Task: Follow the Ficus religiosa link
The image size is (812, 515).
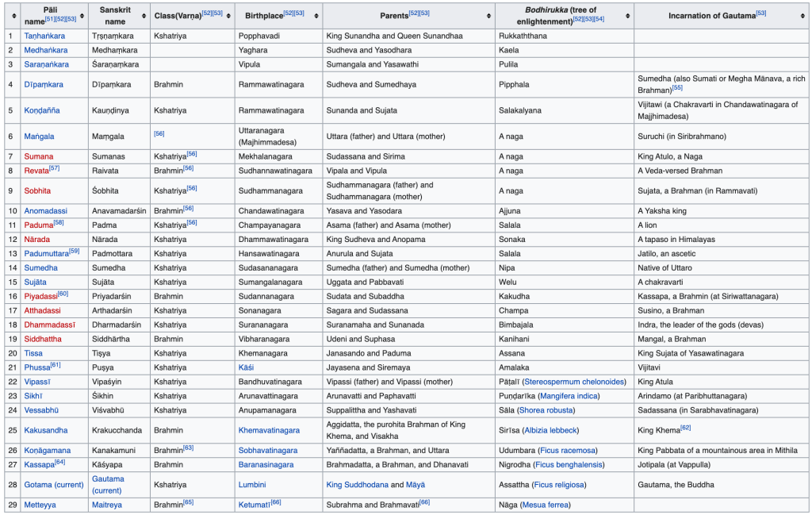Action: tap(559, 485)
